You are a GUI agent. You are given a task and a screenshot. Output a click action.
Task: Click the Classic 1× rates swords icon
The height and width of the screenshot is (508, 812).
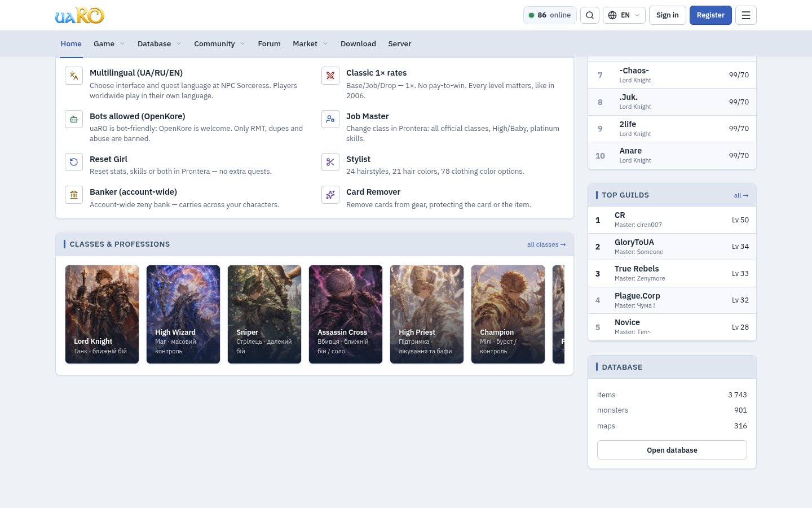click(330, 76)
